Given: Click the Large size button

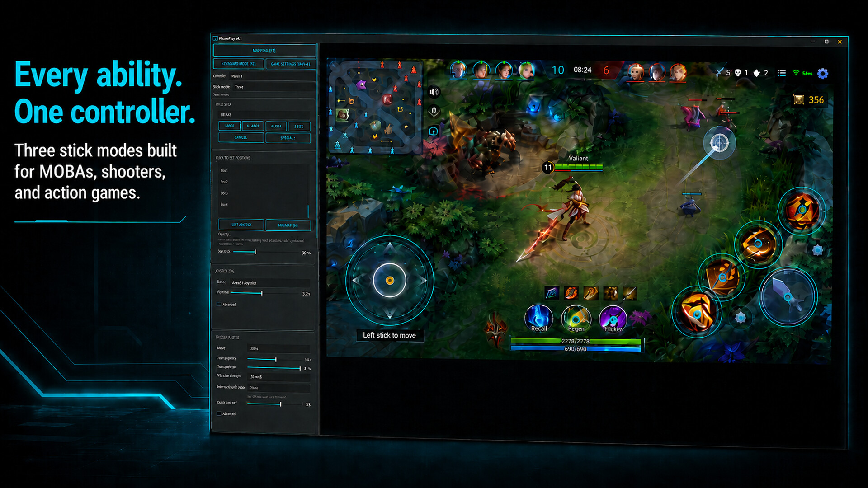Looking at the screenshot, I should coord(230,126).
